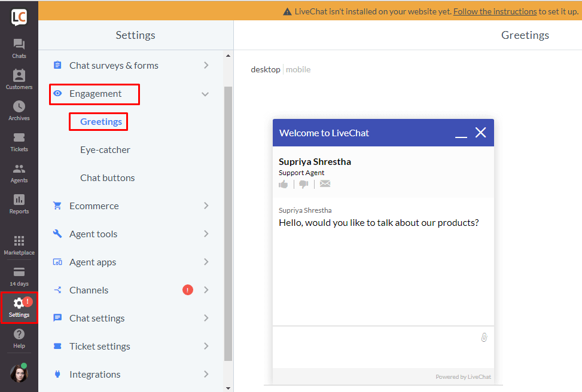Image resolution: width=582 pixels, height=392 pixels.
Task: Close the Welcome to LiveChat widget
Action: click(481, 133)
